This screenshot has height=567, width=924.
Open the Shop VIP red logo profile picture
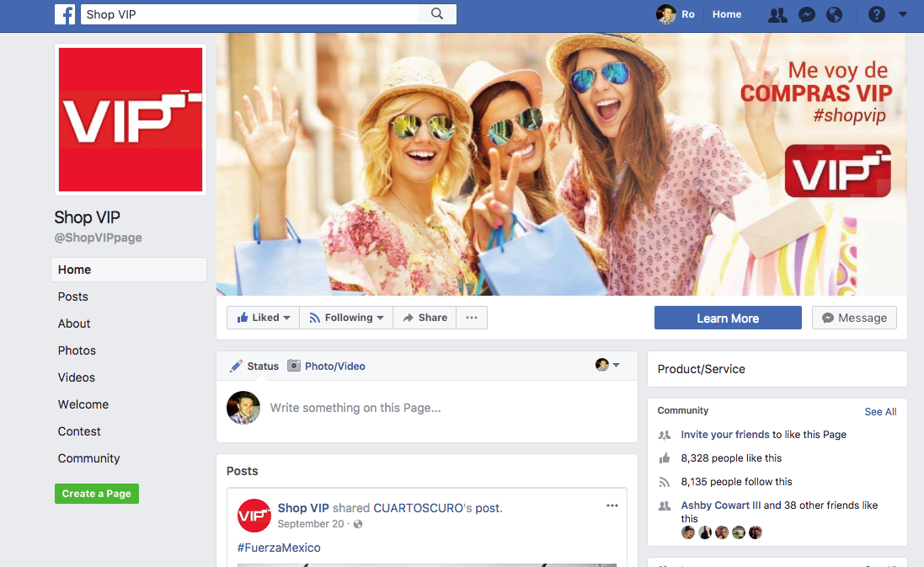(x=131, y=120)
